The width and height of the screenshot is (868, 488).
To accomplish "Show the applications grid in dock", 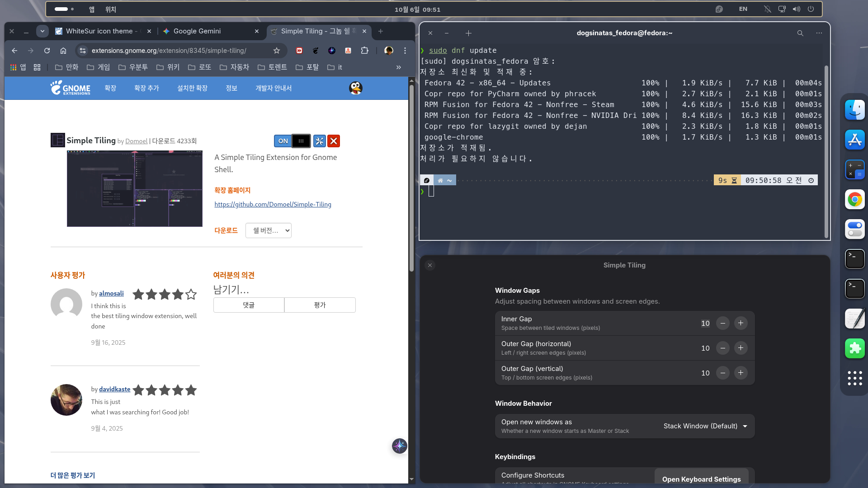I will point(854,378).
